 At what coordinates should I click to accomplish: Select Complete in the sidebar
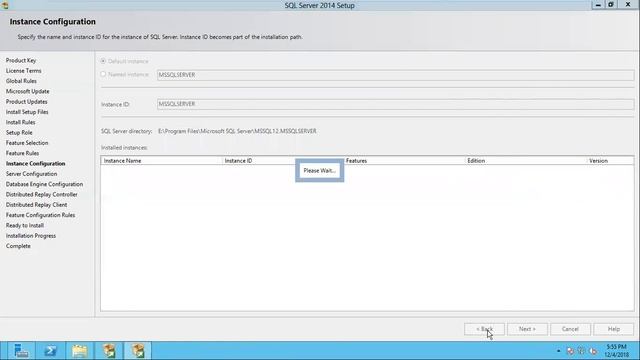(18, 246)
